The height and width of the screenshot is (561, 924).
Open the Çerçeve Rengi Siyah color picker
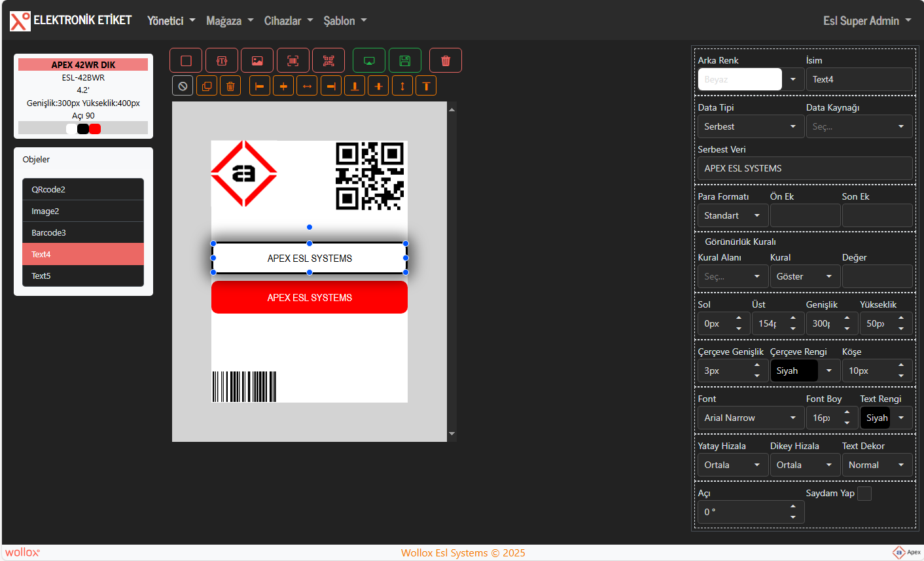(805, 371)
